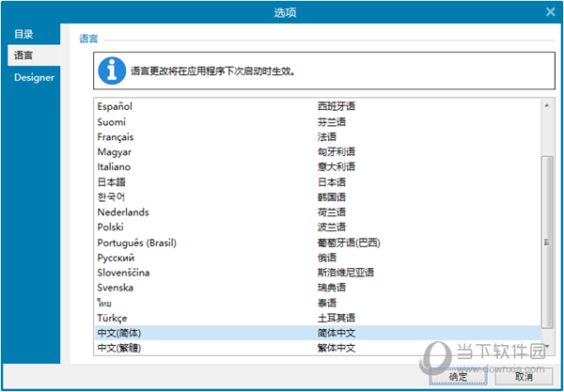
Task: Click the 韩国语 description cell
Action: pyautogui.click(x=332, y=197)
